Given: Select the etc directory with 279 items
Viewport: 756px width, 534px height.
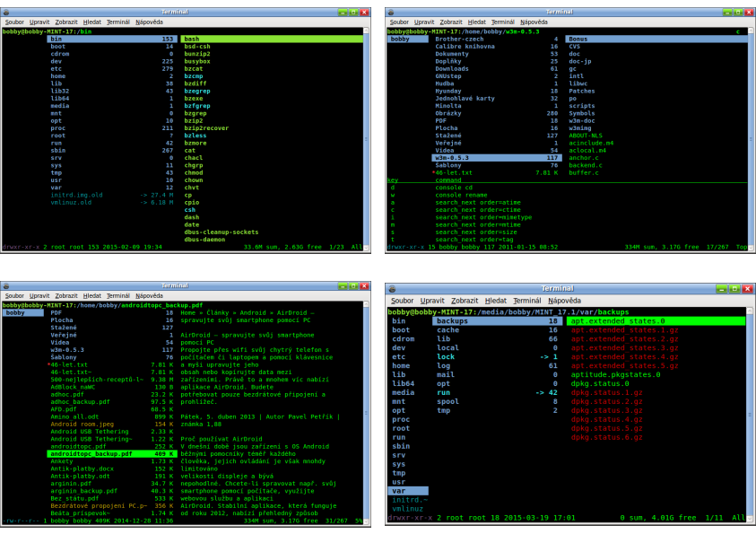Looking at the screenshot, I should click(x=112, y=69).
